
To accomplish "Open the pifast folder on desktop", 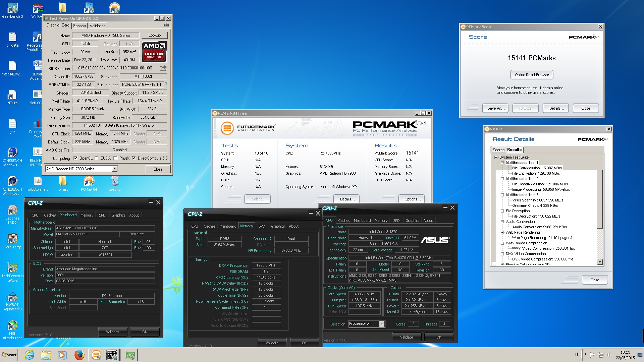I will [x=63, y=184].
